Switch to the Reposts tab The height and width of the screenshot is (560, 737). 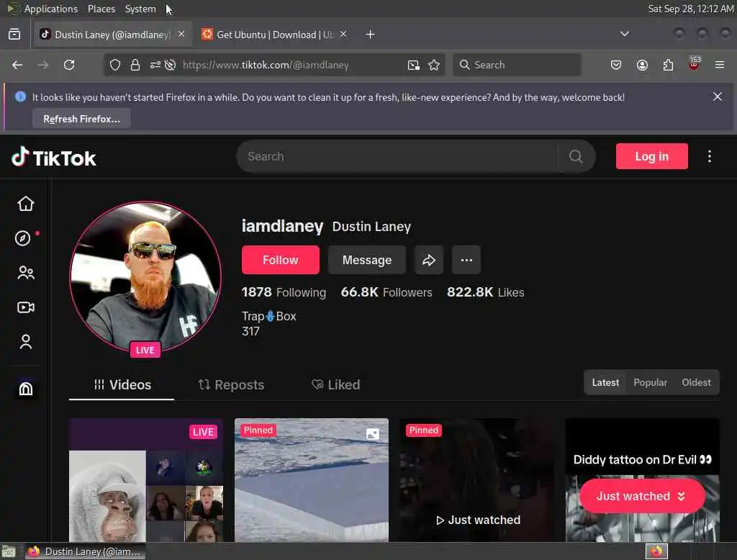click(231, 384)
